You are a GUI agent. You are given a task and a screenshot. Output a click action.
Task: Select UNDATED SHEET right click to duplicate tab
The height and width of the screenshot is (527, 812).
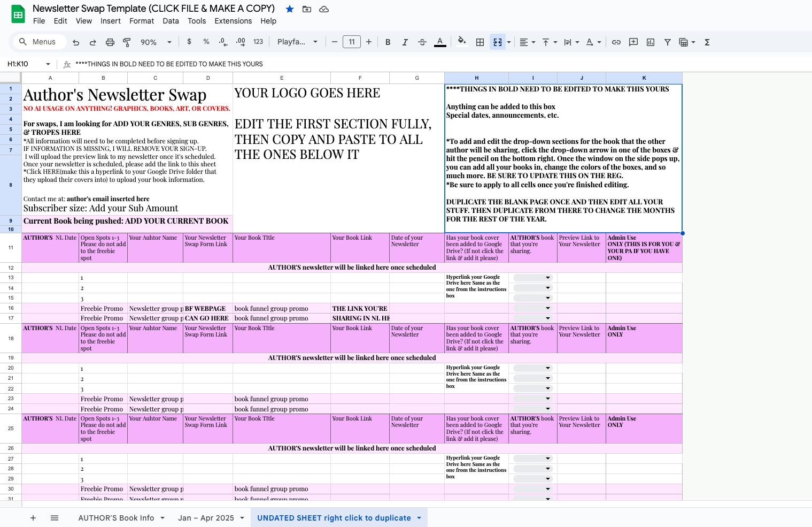(x=334, y=518)
